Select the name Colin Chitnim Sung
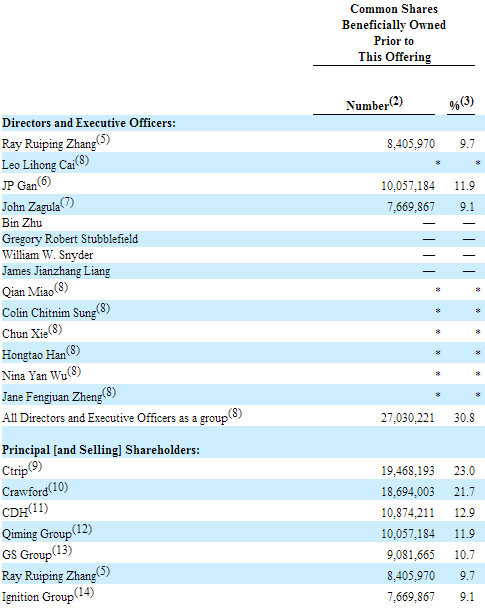The image size is (485, 608). tap(49, 312)
